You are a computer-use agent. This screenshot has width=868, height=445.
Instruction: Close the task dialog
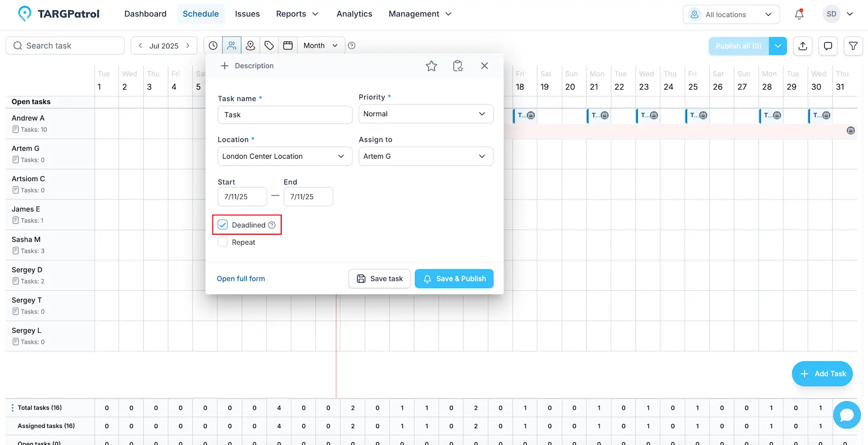click(x=485, y=66)
